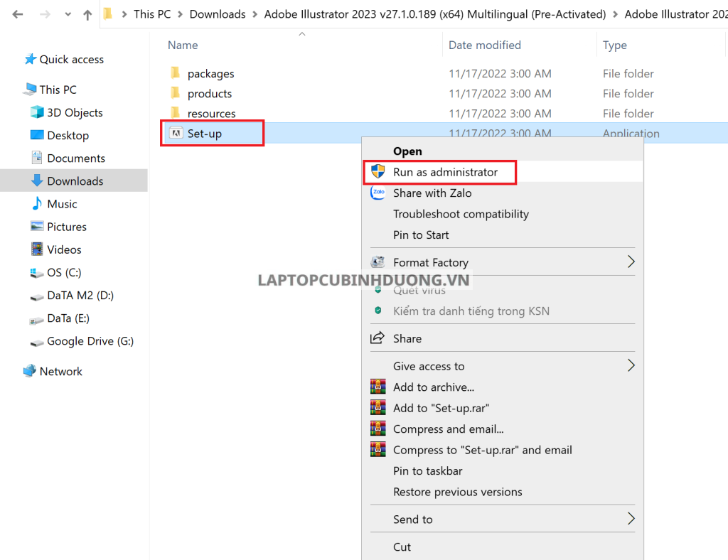
Task: Open Network in the sidebar
Action: [61, 371]
